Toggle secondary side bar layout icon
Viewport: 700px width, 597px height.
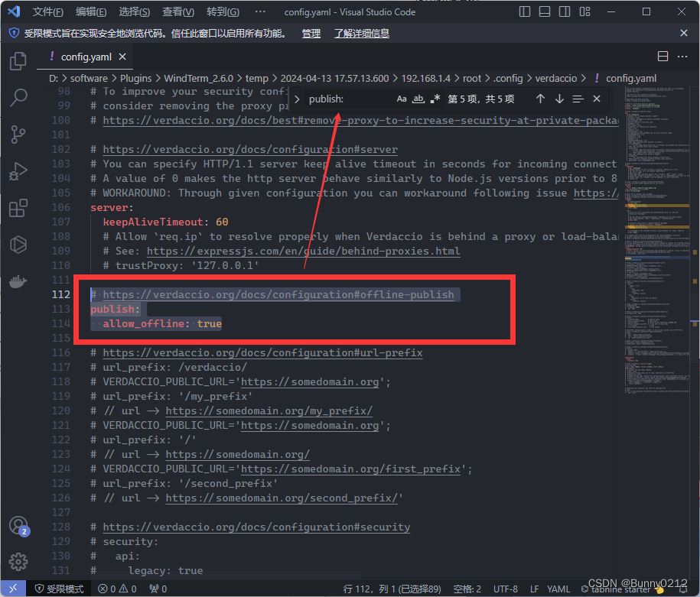click(565, 11)
